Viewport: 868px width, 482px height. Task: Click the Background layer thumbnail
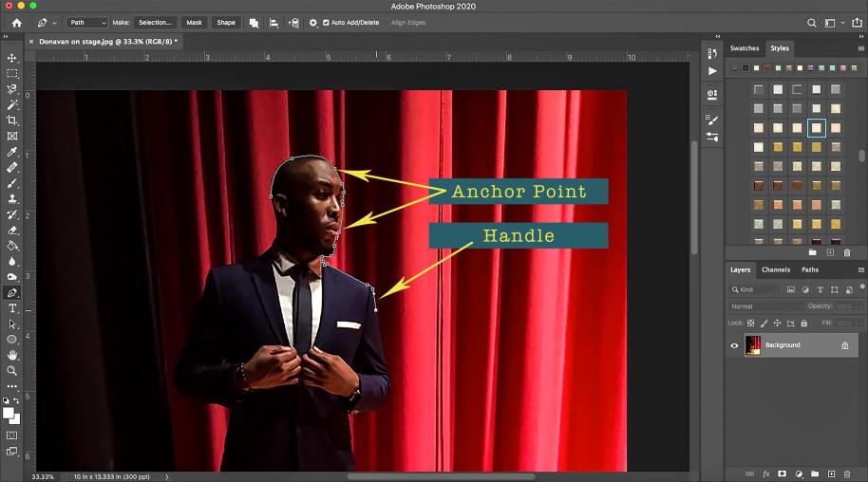coord(753,345)
